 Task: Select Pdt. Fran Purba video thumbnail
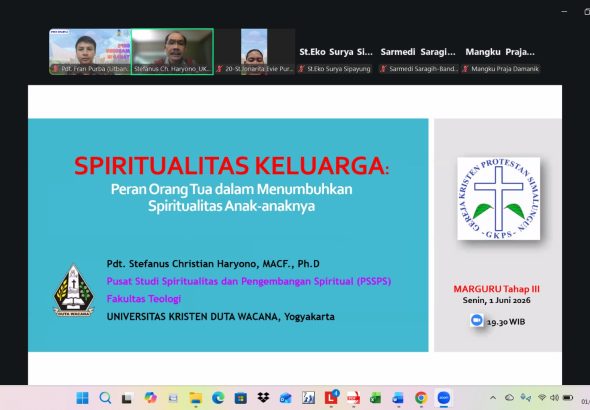click(x=90, y=52)
